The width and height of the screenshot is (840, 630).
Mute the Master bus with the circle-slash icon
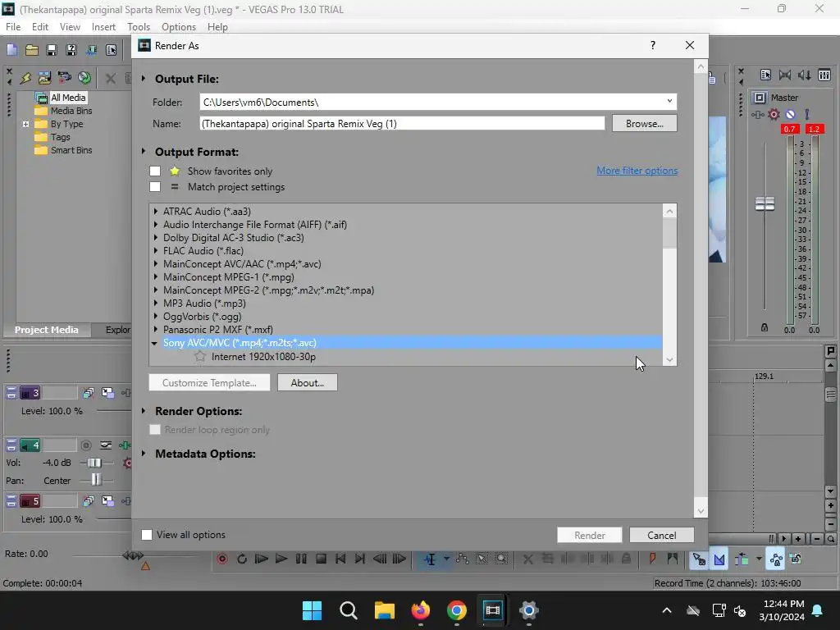tap(790, 114)
